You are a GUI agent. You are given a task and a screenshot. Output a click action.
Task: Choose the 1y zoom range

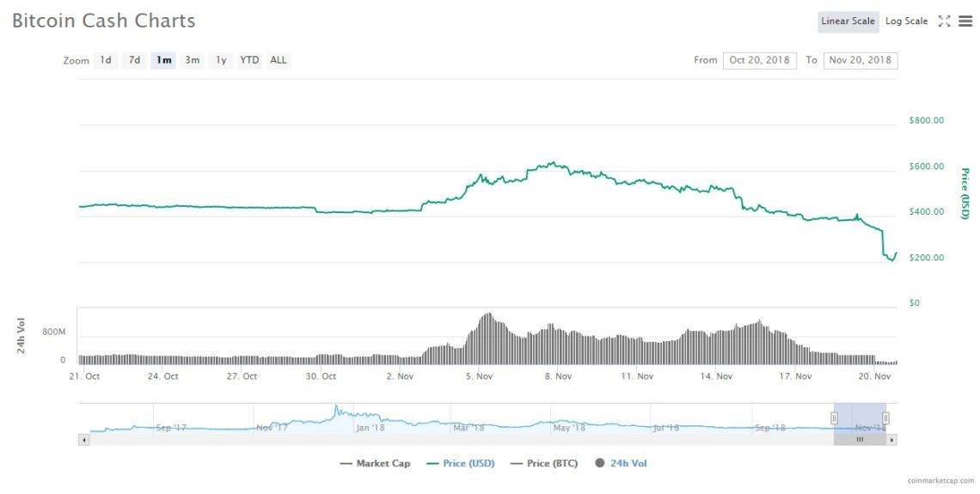pyautogui.click(x=221, y=60)
